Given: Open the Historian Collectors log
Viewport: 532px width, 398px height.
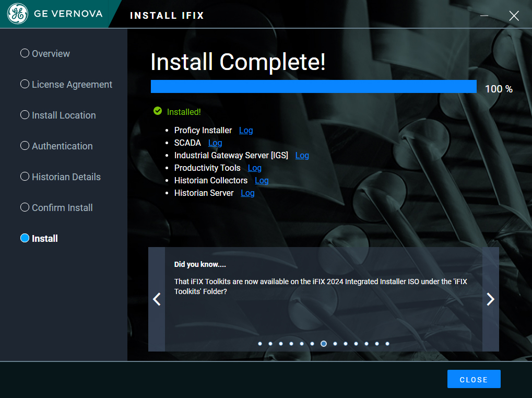Looking at the screenshot, I should (262, 181).
